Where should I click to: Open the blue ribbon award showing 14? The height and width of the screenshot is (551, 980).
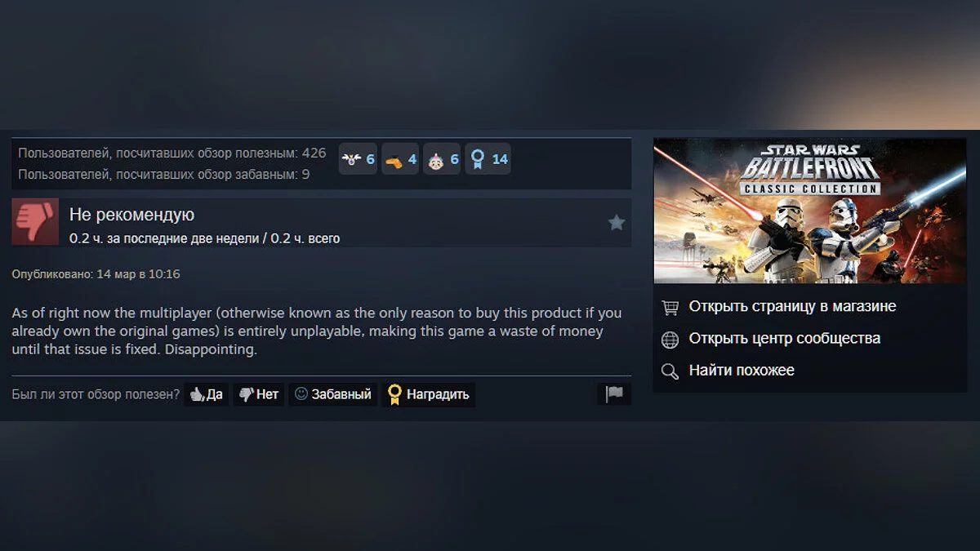pos(488,159)
